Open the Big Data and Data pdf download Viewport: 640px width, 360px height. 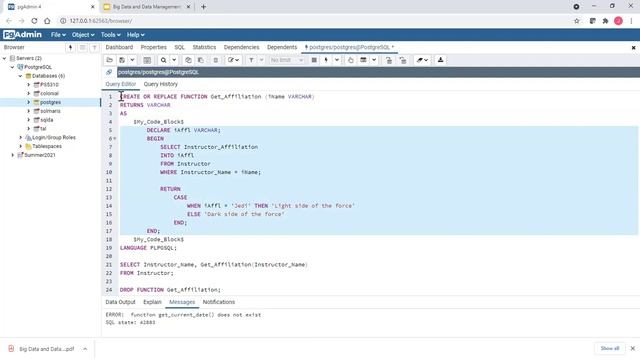[42, 349]
